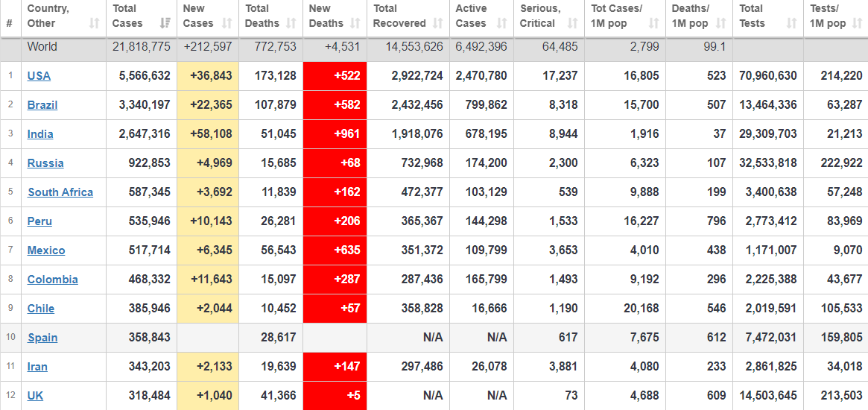The image size is (868, 410).
Task: Click Mexico new deaths +635 cell
Action: coord(335,250)
